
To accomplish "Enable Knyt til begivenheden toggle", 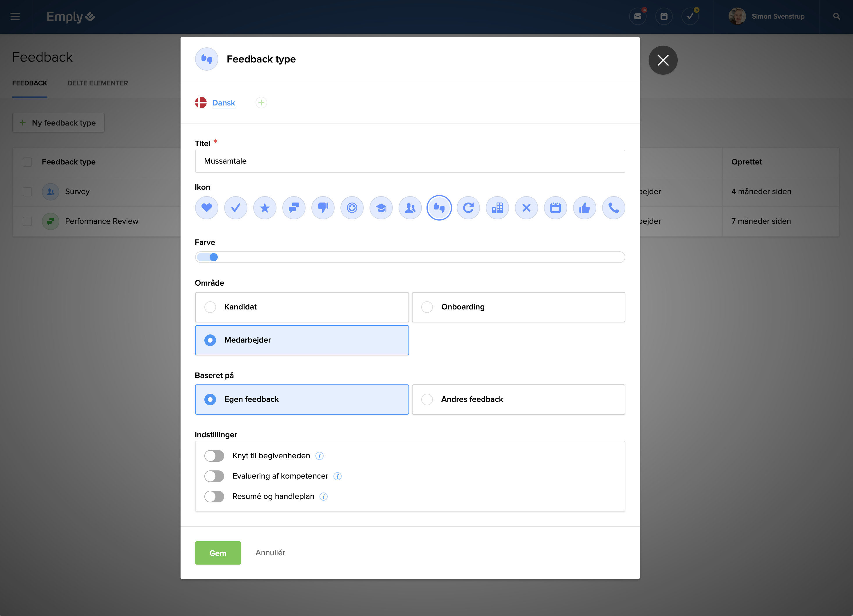I will pyautogui.click(x=214, y=456).
